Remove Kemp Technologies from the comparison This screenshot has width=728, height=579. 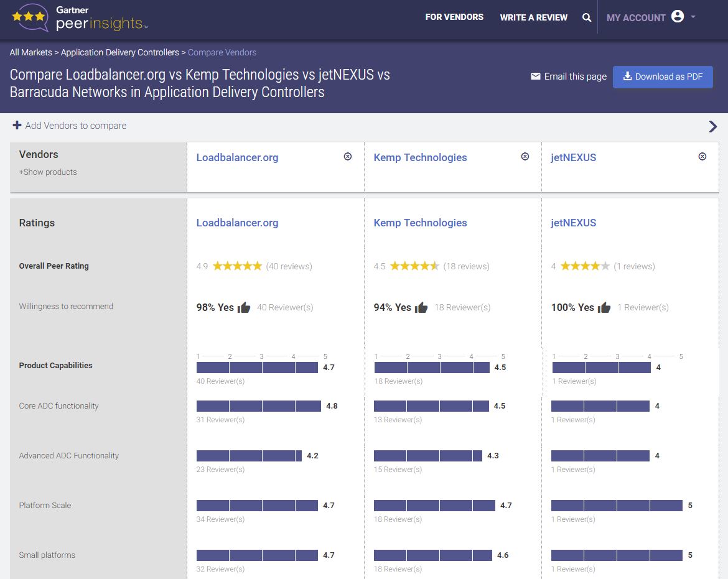(x=525, y=156)
